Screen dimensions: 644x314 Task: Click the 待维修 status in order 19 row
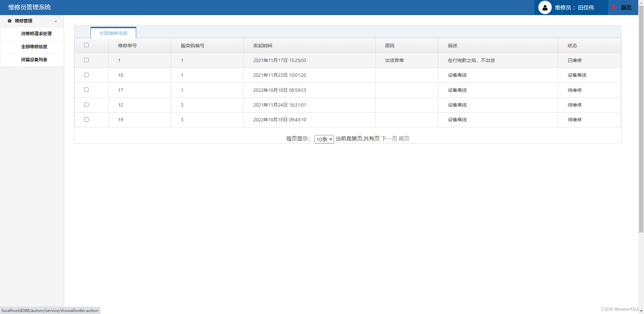[575, 120]
